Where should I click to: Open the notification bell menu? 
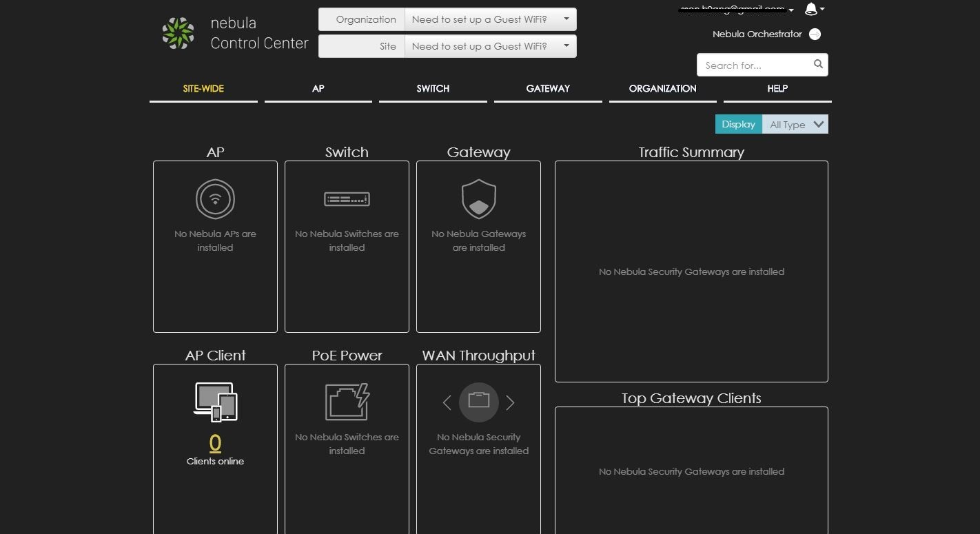coord(813,9)
